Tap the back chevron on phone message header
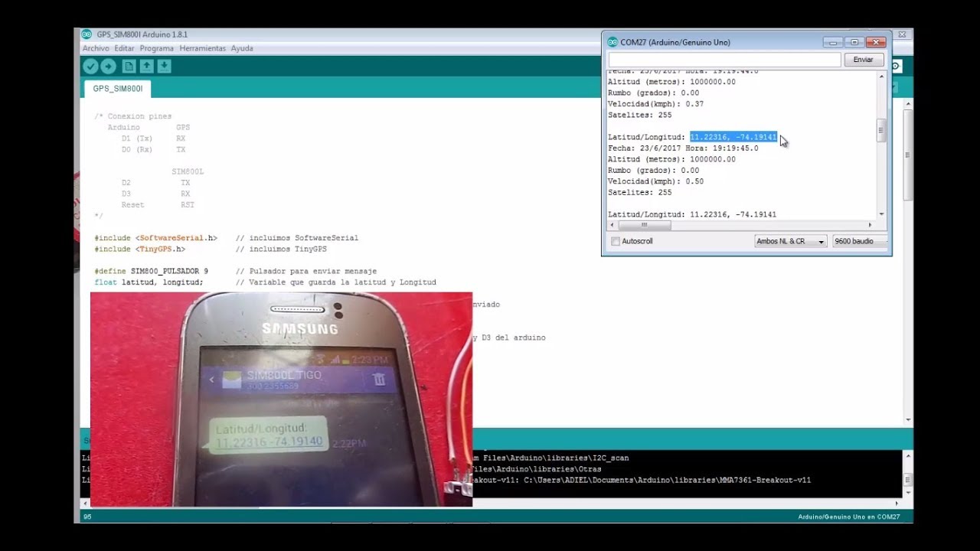 pyautogui.click(x=212, y=380)
